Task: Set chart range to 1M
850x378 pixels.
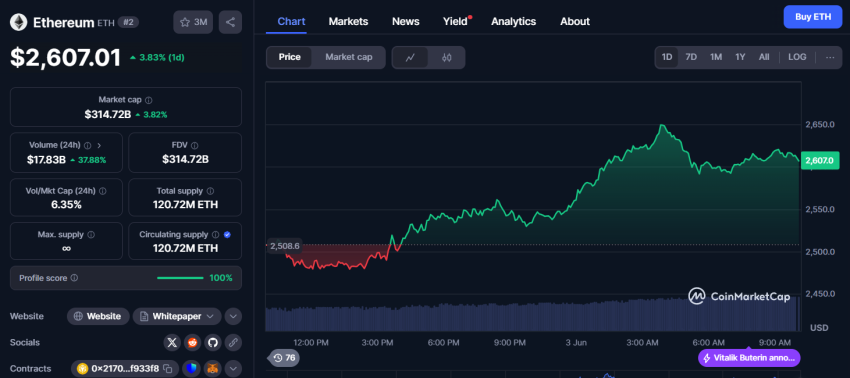Action: [x=716, y=57]
